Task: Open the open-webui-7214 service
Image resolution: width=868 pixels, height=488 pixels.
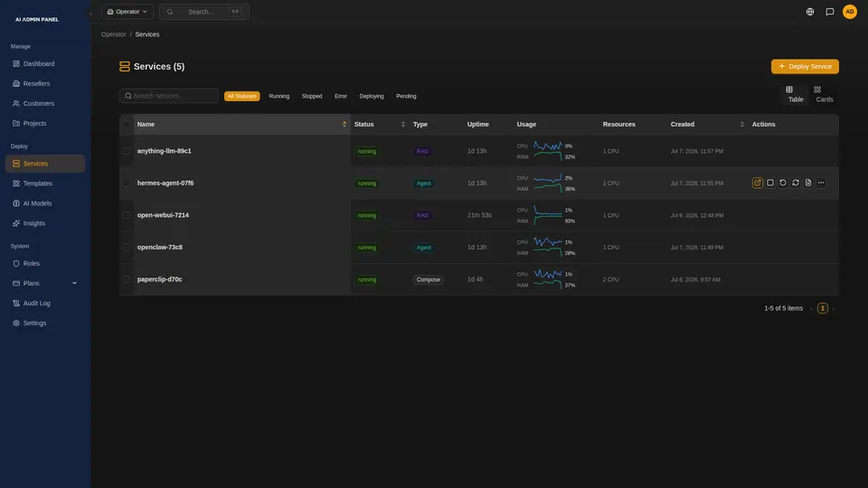Action: pos(163,215)
